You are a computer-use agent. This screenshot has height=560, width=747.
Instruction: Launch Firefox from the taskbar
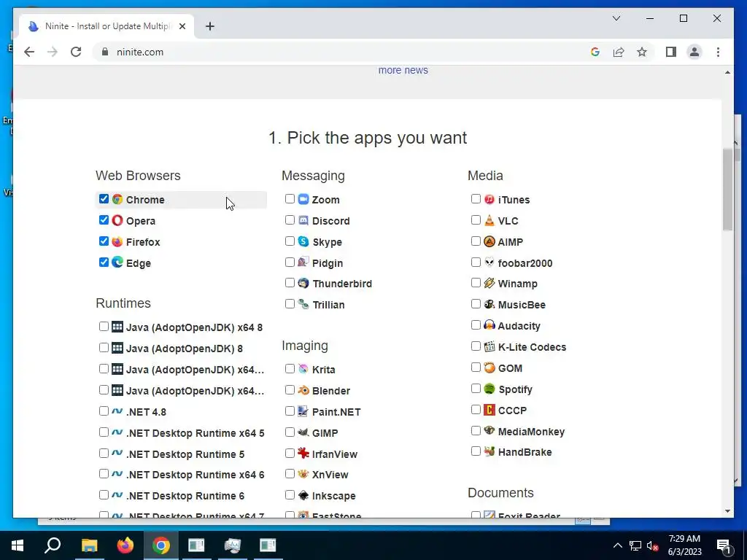(125, 545)
